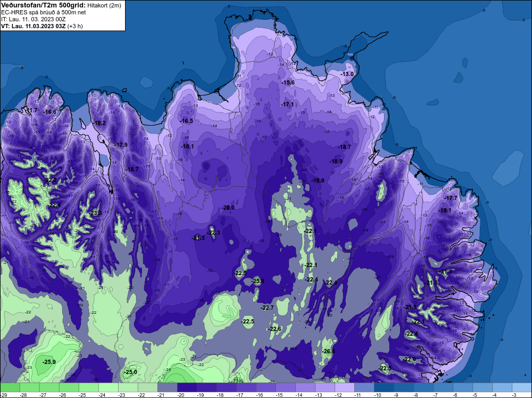Click the 'Hitakort (2m)' label
The width and height of the screenshot is (532, 398).
pyautogui.click(x=104, y=5)
